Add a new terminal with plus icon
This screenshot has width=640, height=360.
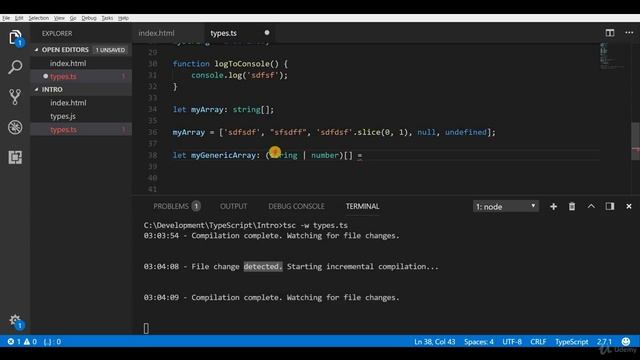pyautogui.click(x=553, y=207)
